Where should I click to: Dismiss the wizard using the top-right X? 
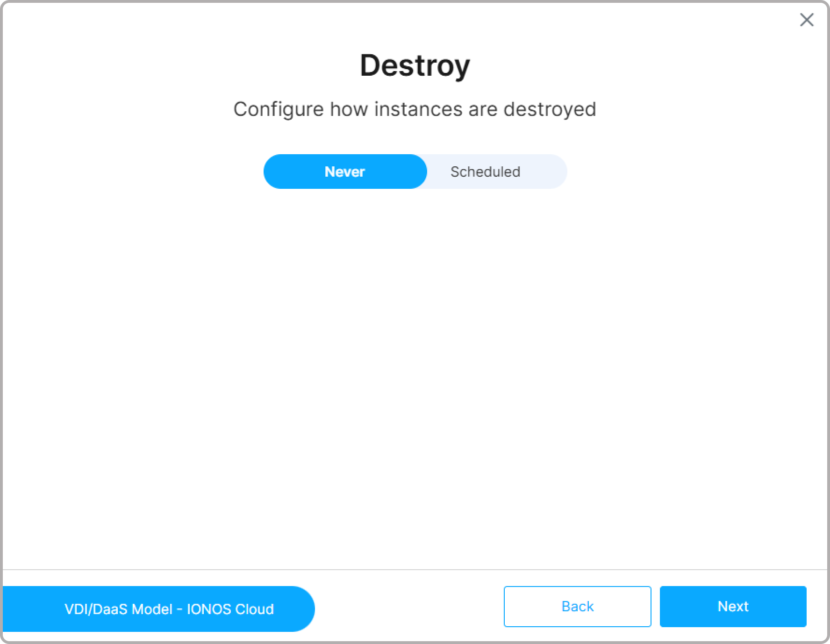pyautogui.click(x=807, y=20)
